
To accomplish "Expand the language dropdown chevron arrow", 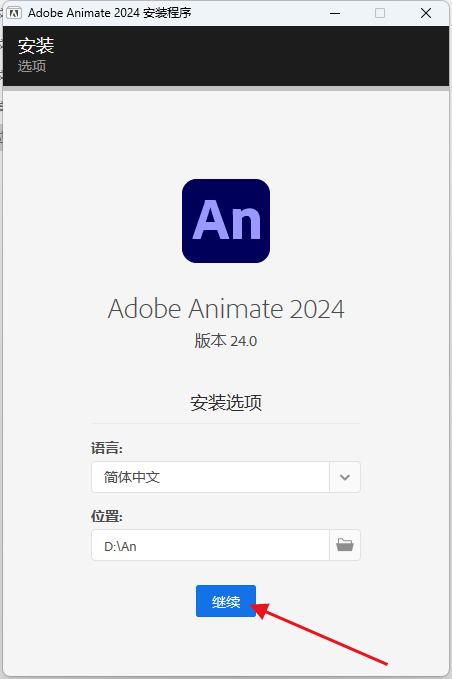I will click(345, 477).
